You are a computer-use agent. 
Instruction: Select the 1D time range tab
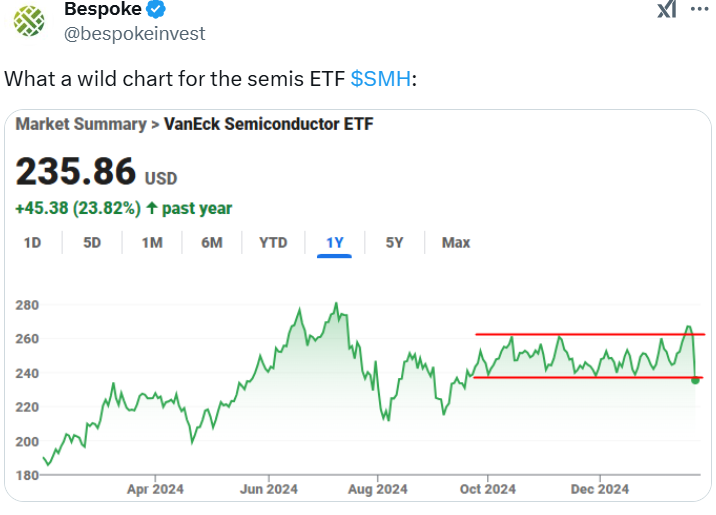32,242
